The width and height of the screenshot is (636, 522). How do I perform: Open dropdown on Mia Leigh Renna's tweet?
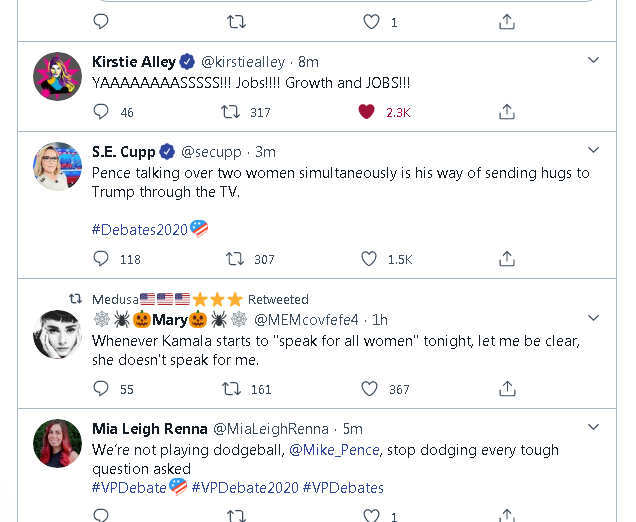pos(593,427)
